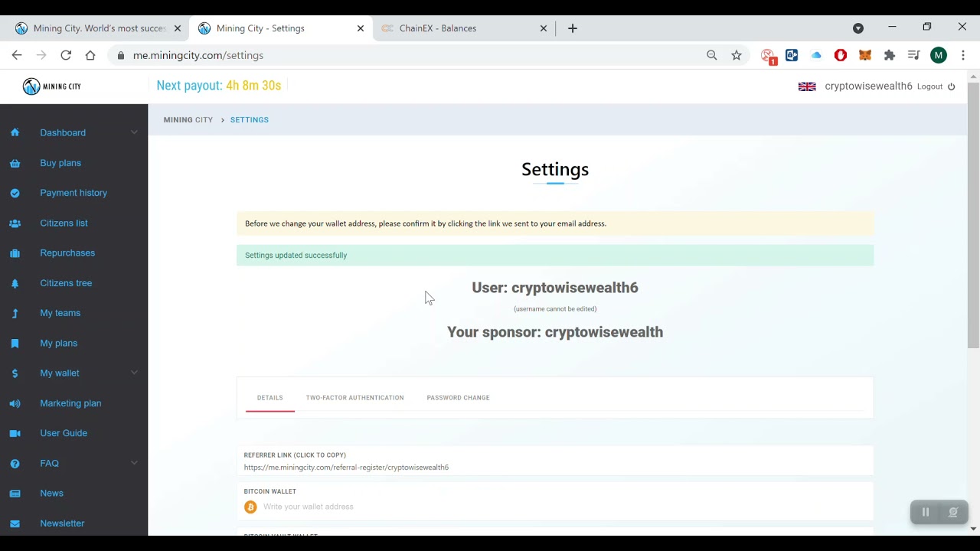Open a new browser tab
980x551 pixels.
click(x=573, y=28)
